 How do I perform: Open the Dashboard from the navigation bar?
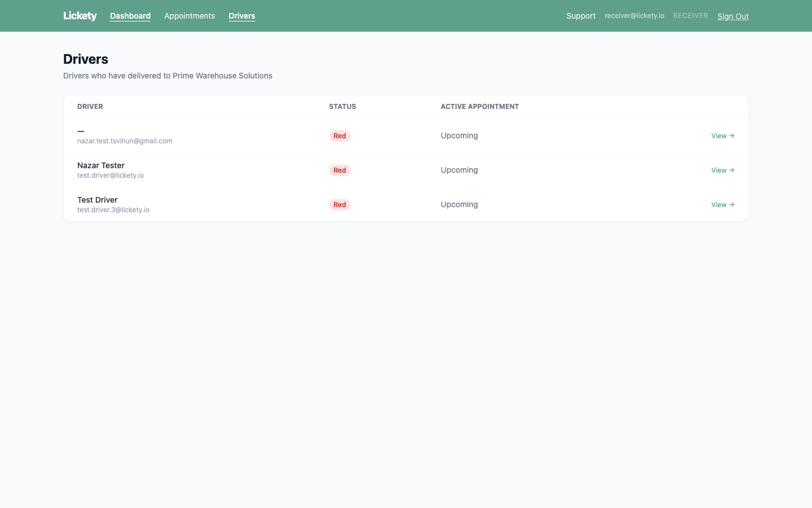[x=130, y=16]
